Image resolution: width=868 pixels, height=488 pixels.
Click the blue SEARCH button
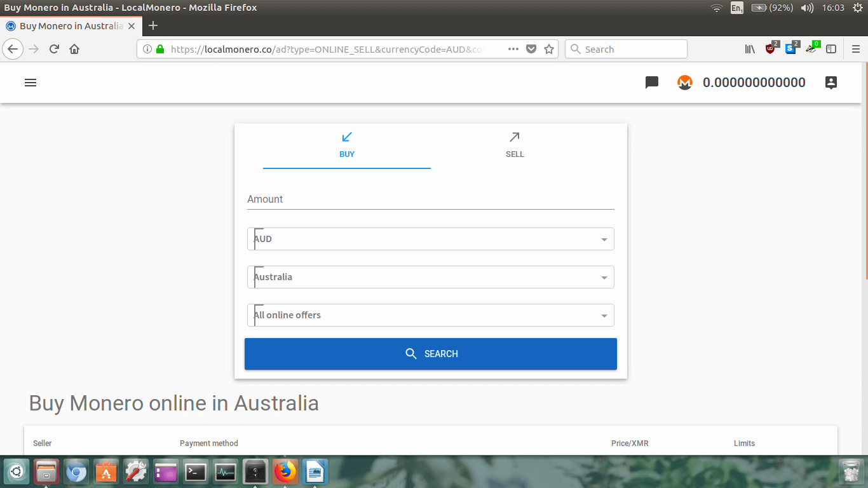click(431, 354)
